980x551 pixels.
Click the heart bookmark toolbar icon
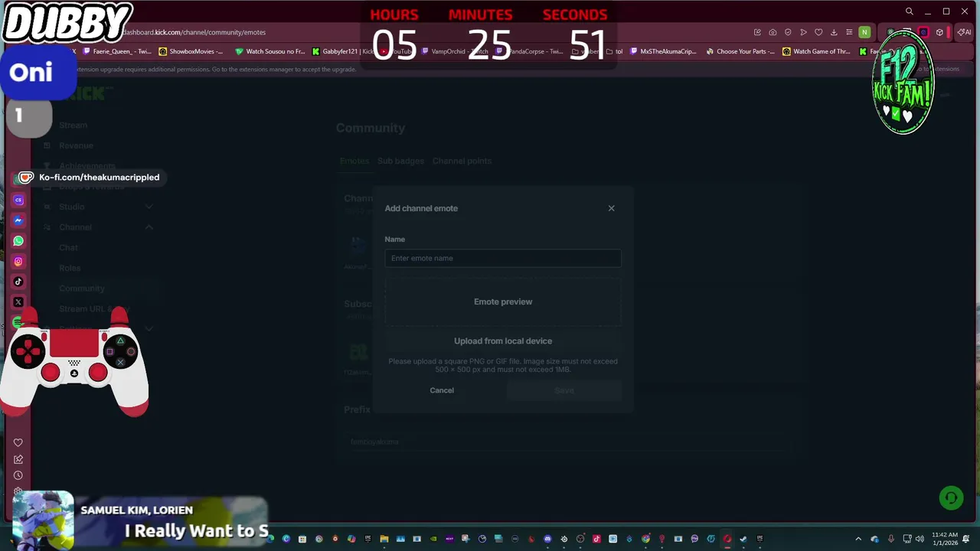tap(818, 32)
